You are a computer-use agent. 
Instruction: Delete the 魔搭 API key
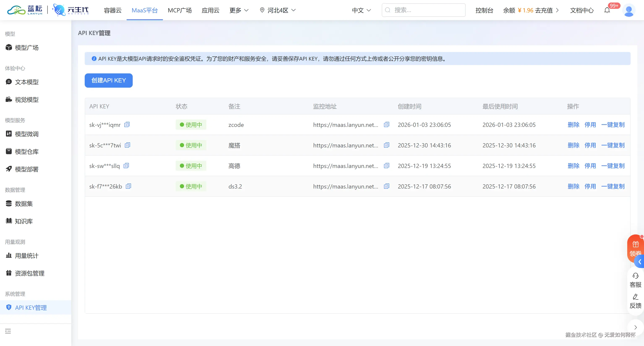coord(573,145)
